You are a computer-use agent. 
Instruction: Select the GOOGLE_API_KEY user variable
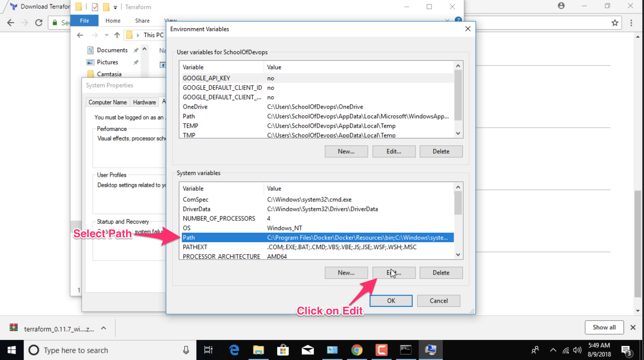pyautogui.click(x=206, y=78)
